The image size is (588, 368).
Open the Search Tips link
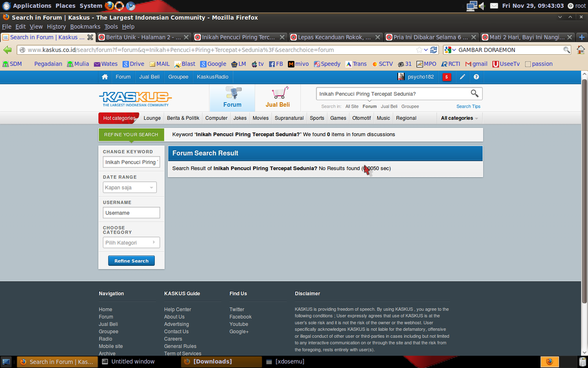(x=468, y=106)
